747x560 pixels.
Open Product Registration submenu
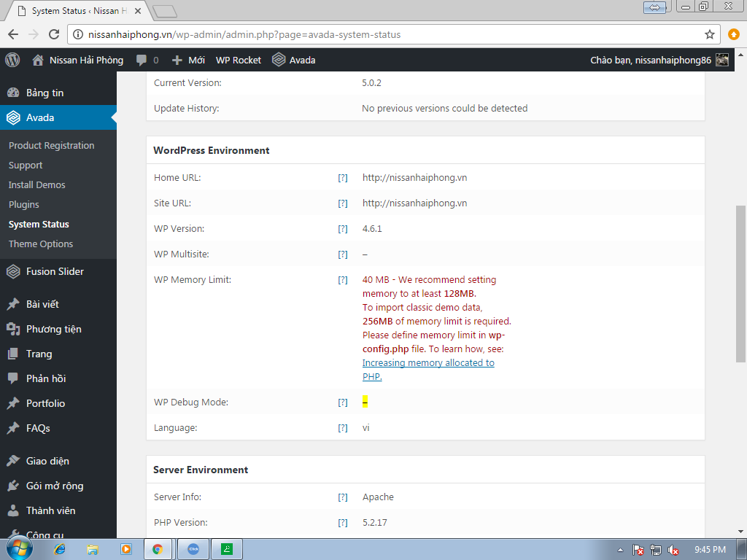coord(52,145)
